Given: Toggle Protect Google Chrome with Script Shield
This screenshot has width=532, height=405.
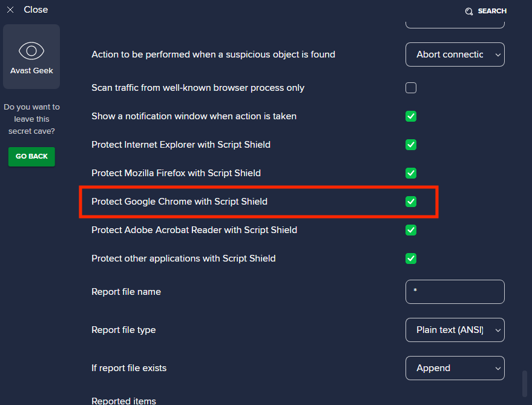Looking at the screenshot, I should tap(411, 202).
